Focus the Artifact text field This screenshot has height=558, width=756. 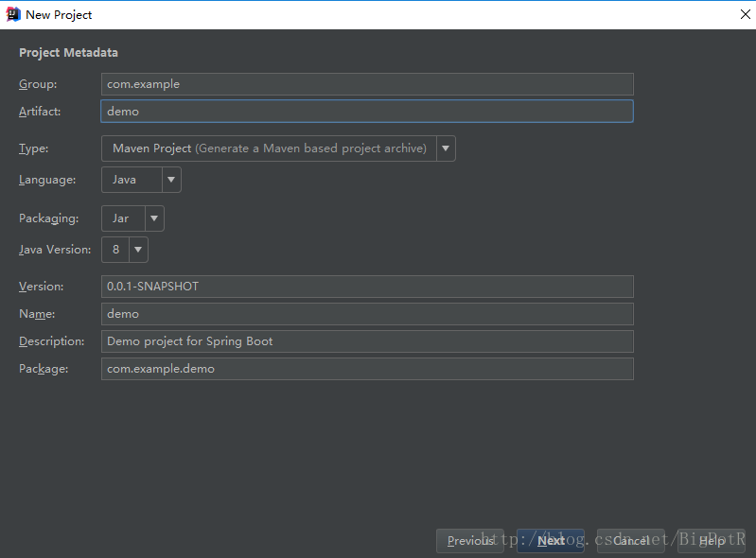(367, 112)
